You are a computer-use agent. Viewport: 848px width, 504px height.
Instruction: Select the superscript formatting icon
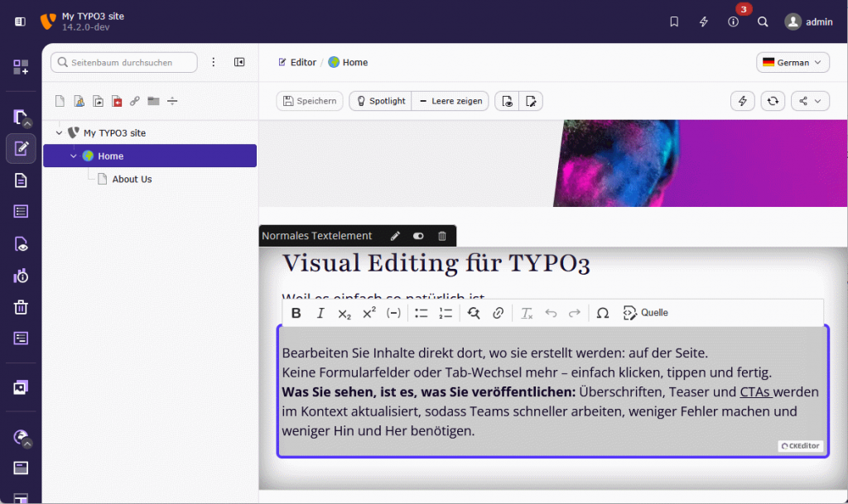coord(369,312)
